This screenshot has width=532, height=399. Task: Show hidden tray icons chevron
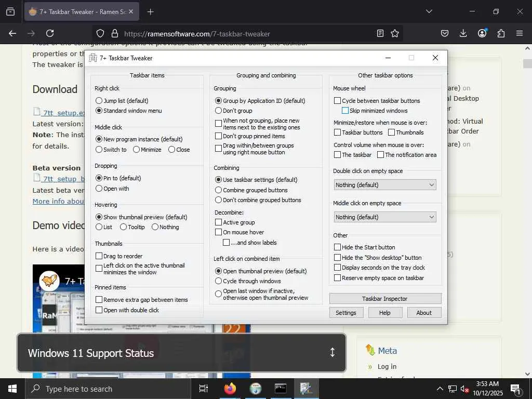point(440,389)
